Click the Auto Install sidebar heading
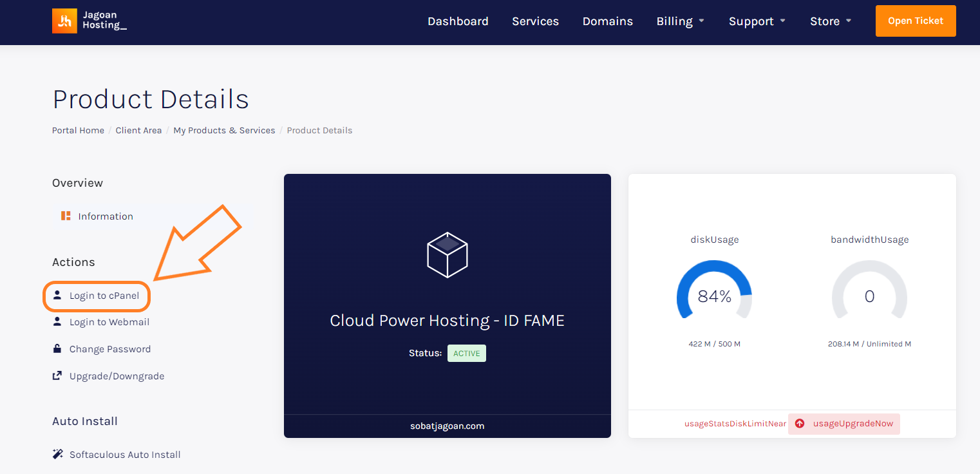Viewport: 980px width, 474px height. coord(85,421)
